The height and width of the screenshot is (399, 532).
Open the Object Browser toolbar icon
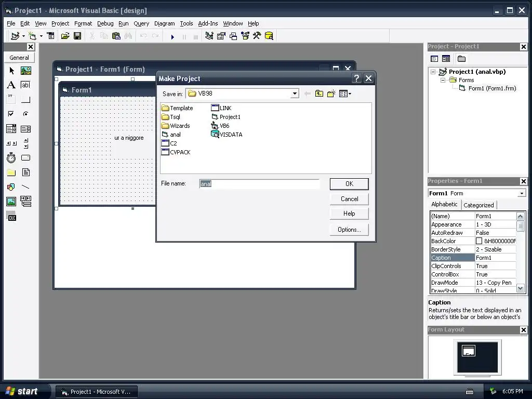(x=245, y=36)
